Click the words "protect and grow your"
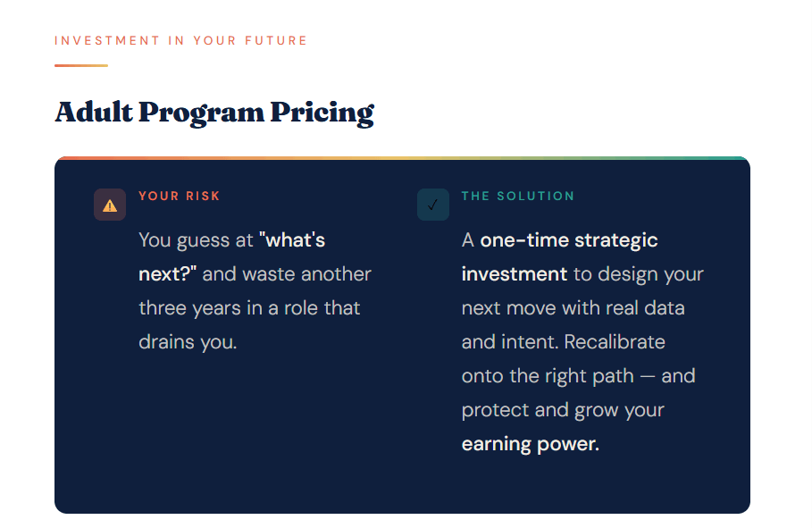812x528 pixels. point(563,410)
